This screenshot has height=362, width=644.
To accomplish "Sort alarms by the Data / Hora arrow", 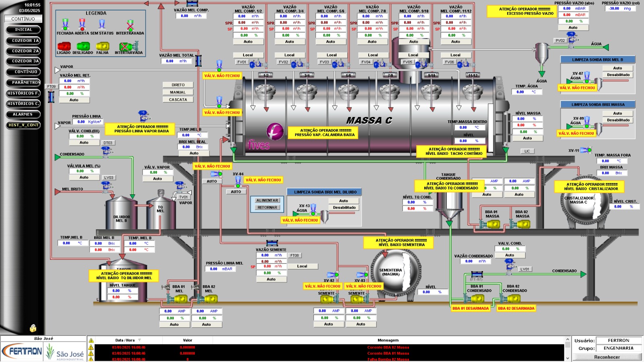I will click(x=140, y=340).
